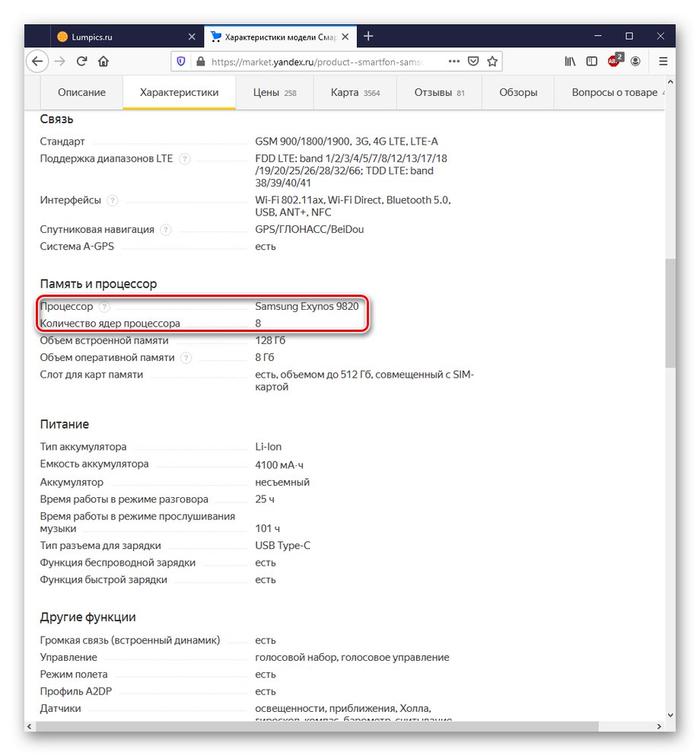The height and width of the screenshot is (756, 700).
Task: Click the scroll down arrow
Action: tap(670, 716)
